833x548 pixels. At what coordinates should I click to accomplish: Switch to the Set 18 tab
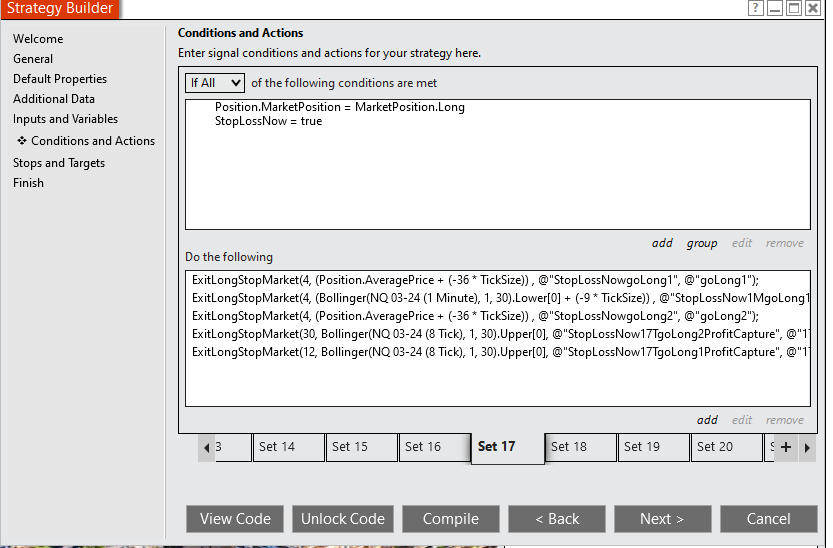[580, 447]
